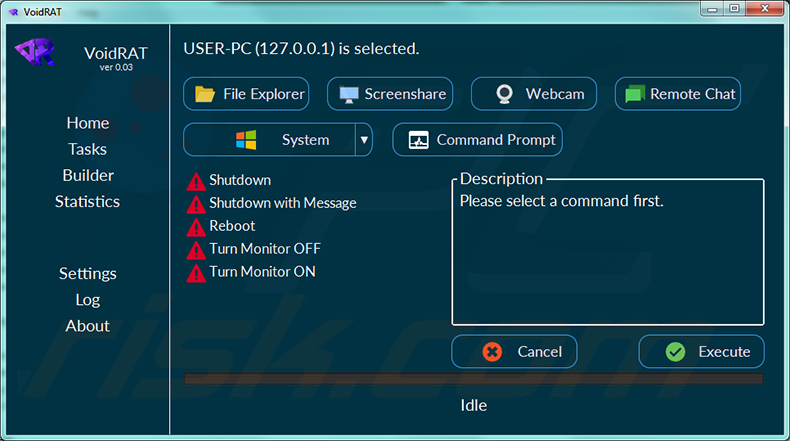The image size is (790, 441).
Task: Click the 'ver 0.03' version text
Action: coord(116,68)
